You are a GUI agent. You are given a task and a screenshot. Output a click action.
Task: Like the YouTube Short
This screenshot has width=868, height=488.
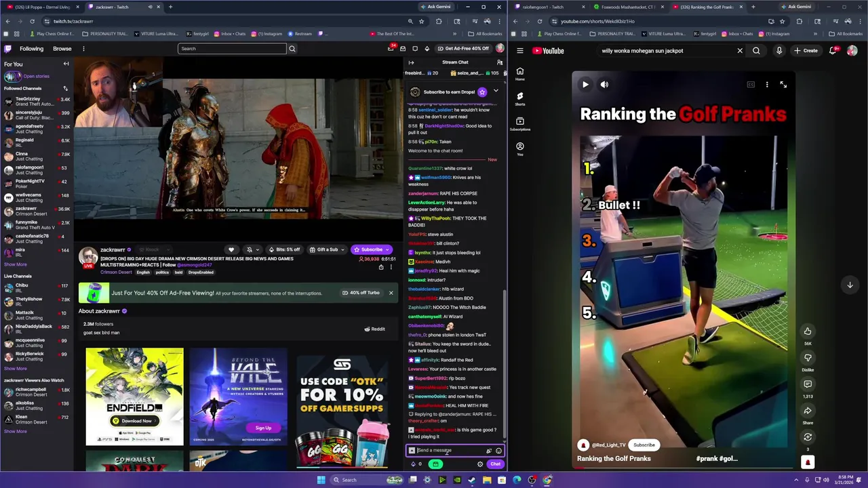pos(808,331)
